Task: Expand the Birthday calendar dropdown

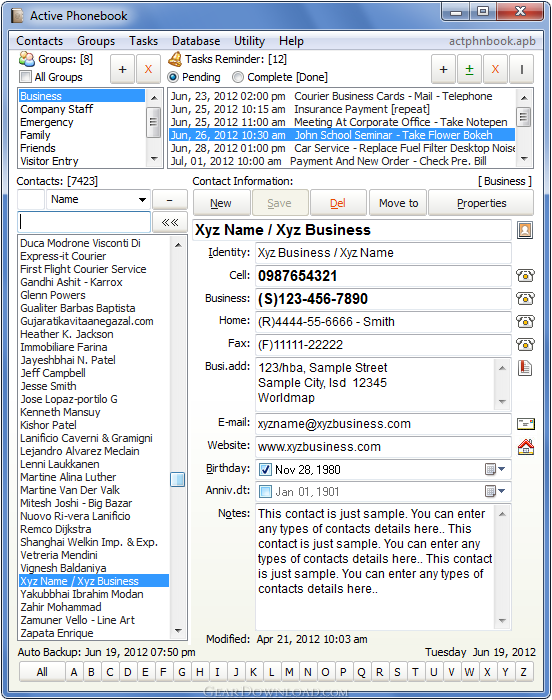Action: 495,469
